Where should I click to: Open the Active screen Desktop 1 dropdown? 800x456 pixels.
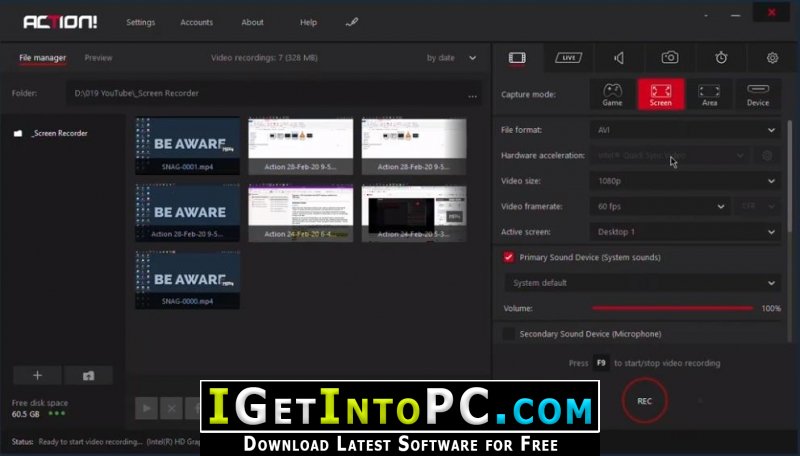pos(685,232)
